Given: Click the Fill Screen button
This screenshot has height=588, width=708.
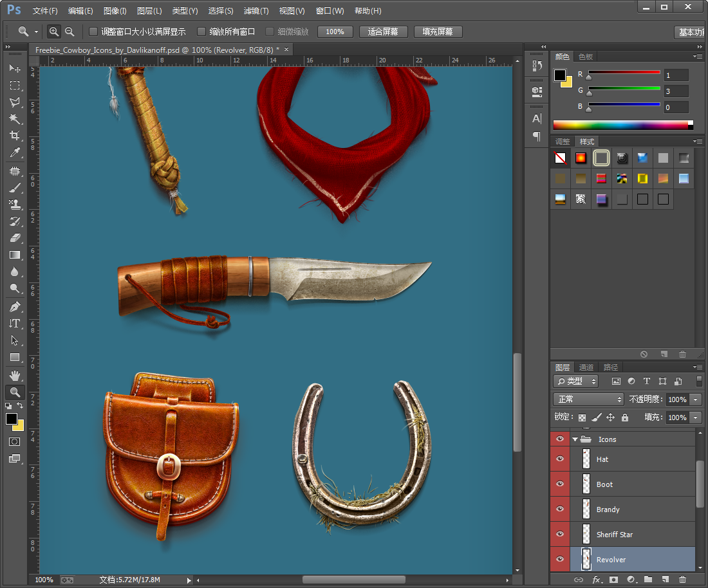Looking at the screenshot, I should click(x=438, y=32).
